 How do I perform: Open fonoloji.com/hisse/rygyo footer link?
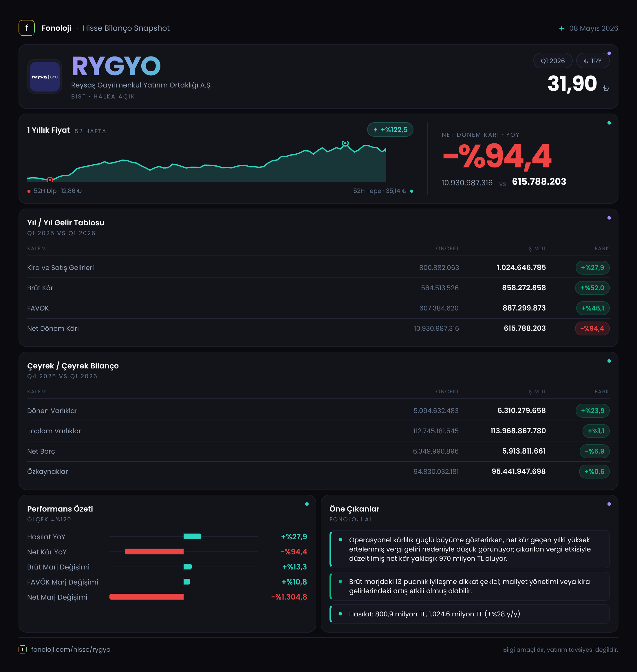71,649
